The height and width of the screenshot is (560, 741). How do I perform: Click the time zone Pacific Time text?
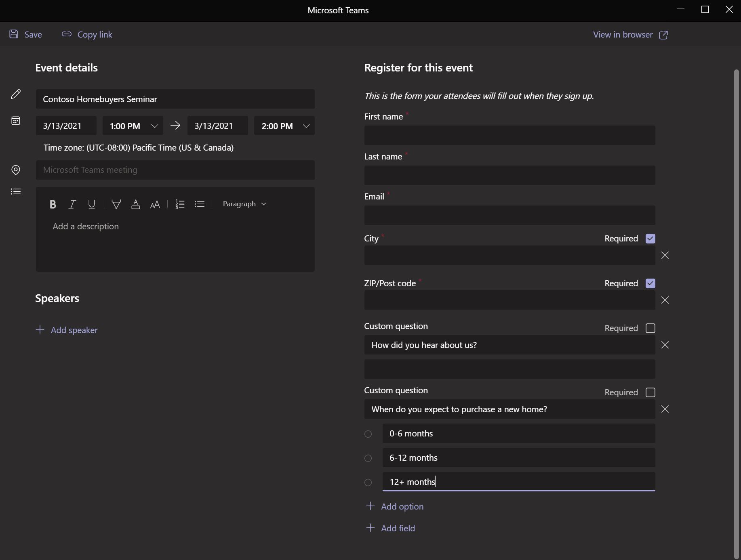[139, 148]
